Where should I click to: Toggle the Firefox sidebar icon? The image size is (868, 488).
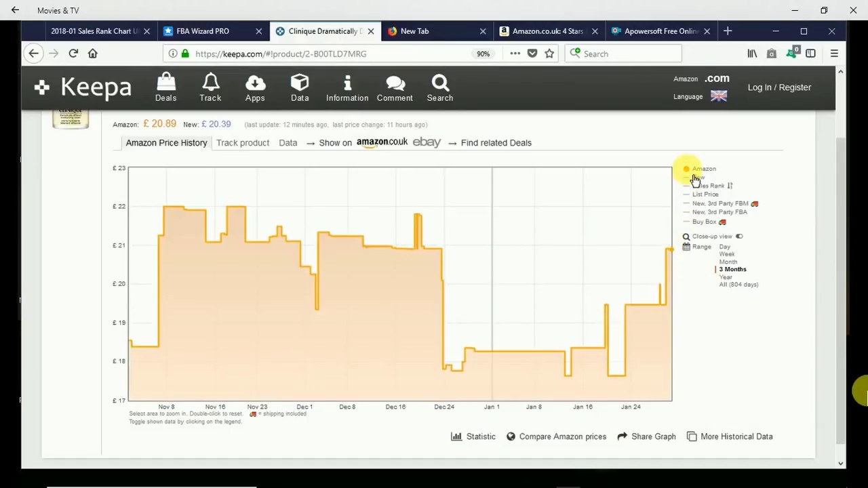point(810,54)
